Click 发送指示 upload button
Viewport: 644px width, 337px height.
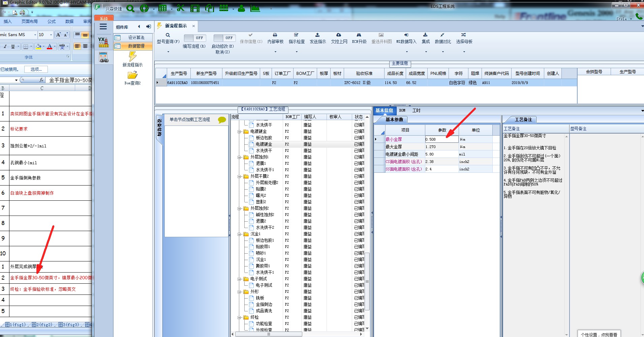[x=317, y=38]
